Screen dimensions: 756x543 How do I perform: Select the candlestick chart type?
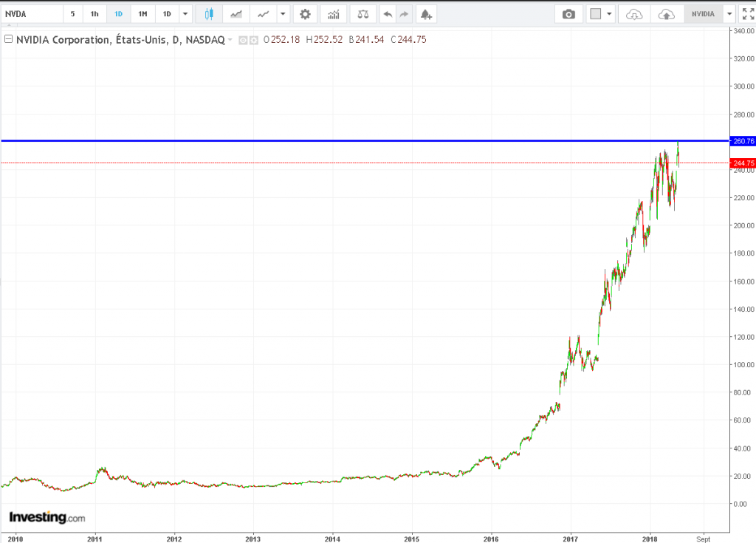(x=209, y=14)
